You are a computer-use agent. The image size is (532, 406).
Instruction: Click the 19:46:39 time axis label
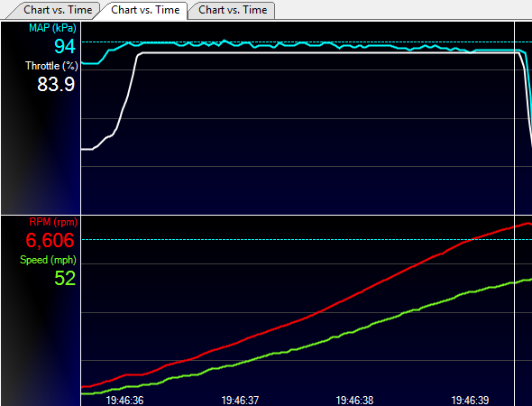pyautogui.click(x=470, y=401)
